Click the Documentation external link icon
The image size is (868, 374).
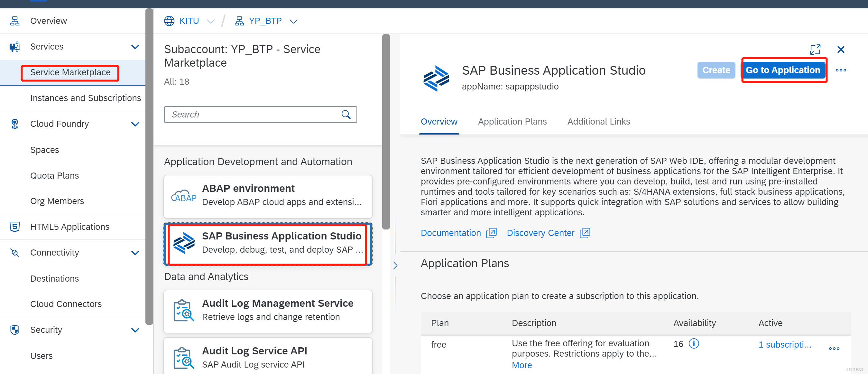click(491, 233)
